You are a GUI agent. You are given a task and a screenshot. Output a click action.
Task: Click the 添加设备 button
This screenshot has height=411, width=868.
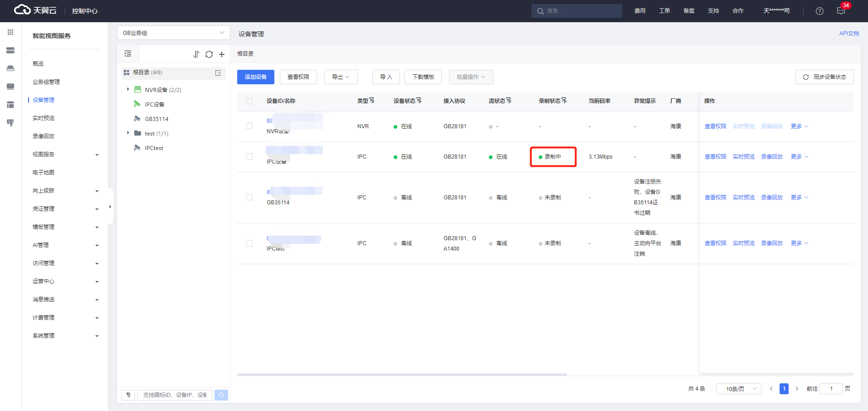point(256,77)
